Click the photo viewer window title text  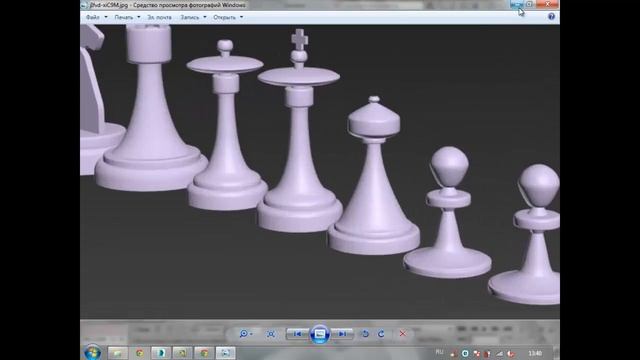pos(168,5)
